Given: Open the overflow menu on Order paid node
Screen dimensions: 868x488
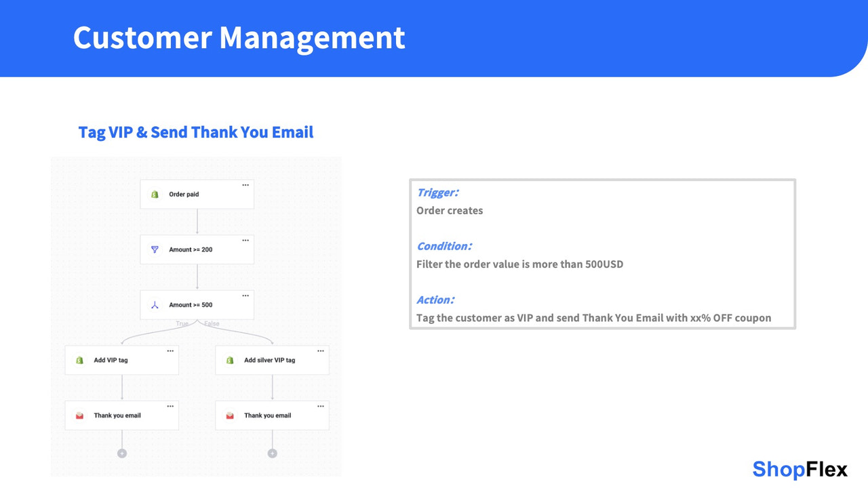Looking at the screenshot, I should point(245,184).
